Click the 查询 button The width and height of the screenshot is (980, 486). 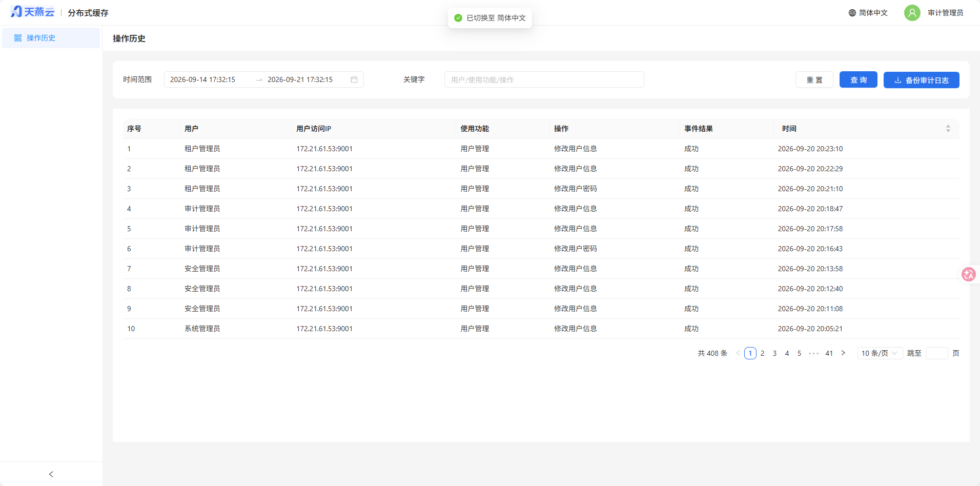pyautogui.click(x=859, y=80)
